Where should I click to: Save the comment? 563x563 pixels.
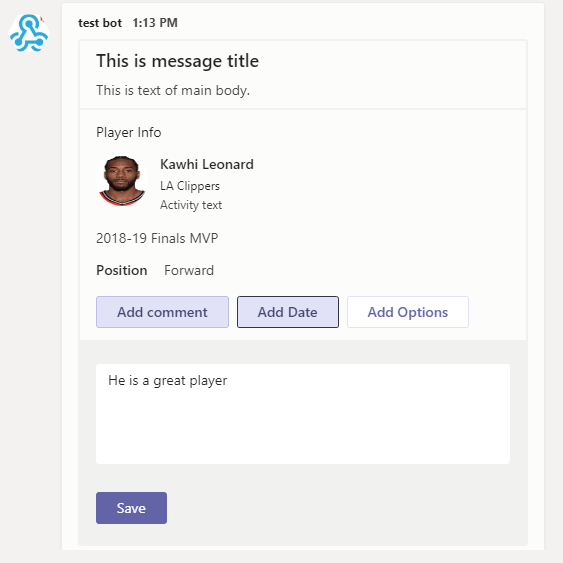click(131, 508)
